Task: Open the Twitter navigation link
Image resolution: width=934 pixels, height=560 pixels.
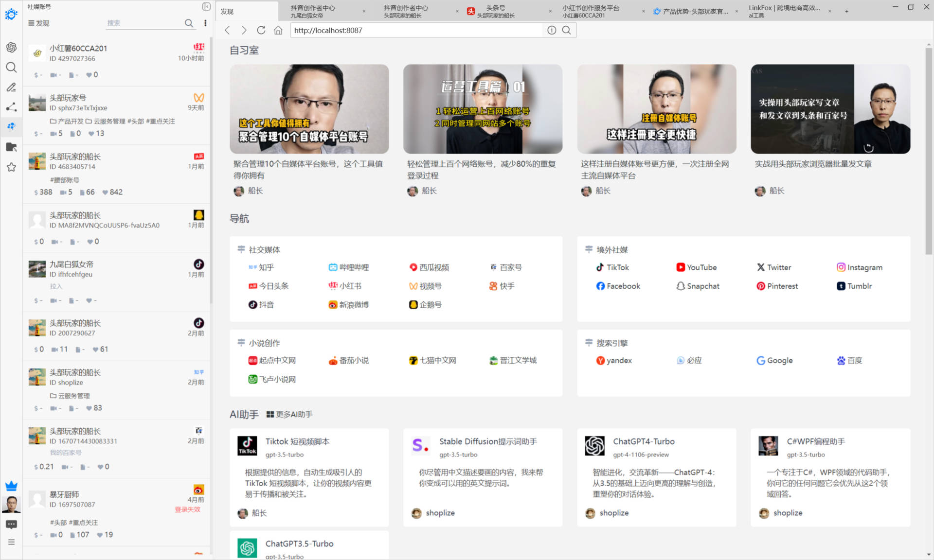Action: (x=773, y=267)
